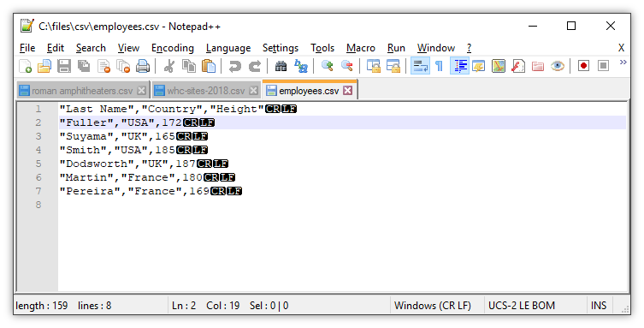This screenshot has width=644, height=328.
Task: Click the Ln : 2 Col : 19 status
Action: point(206,306)
